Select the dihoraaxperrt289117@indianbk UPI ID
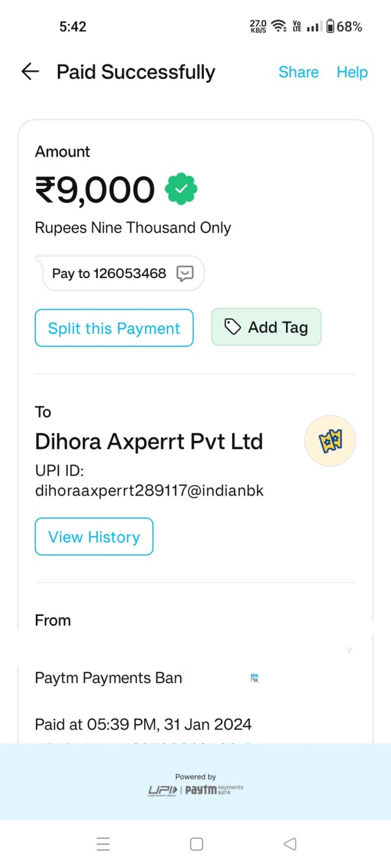The image size is (391, 868). tap(149, 491)
